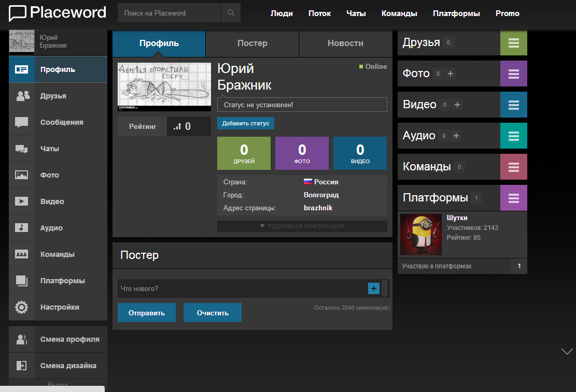Open Чаты in the top menu
576x392 pixels.
(356, 13)
